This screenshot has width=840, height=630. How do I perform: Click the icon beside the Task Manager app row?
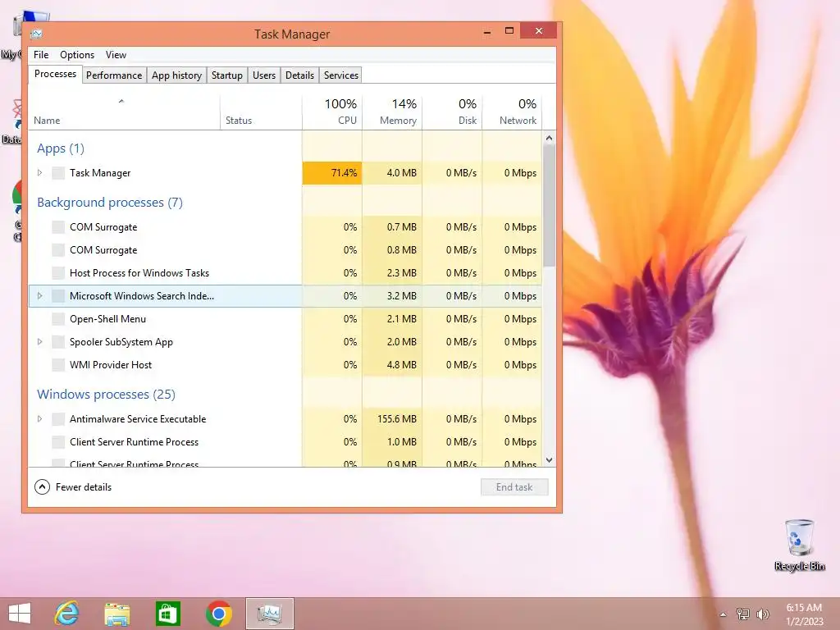click(x=58, y=173)
